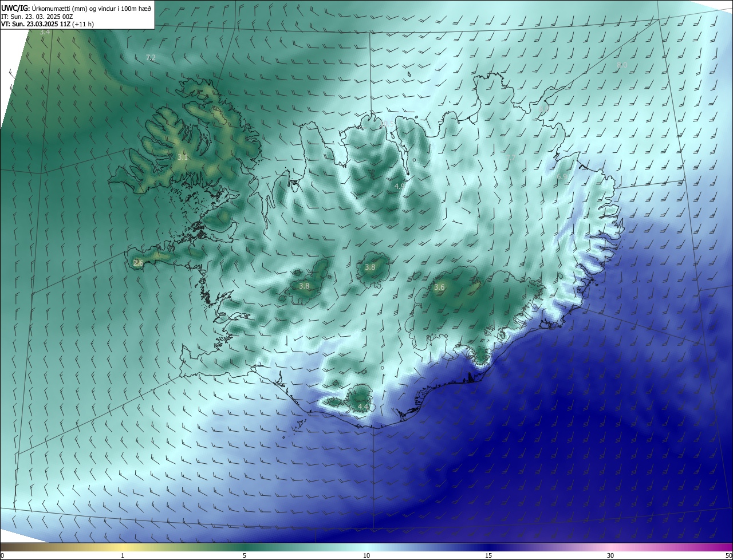Click the color scale label "5"

[x=245, y=555]
